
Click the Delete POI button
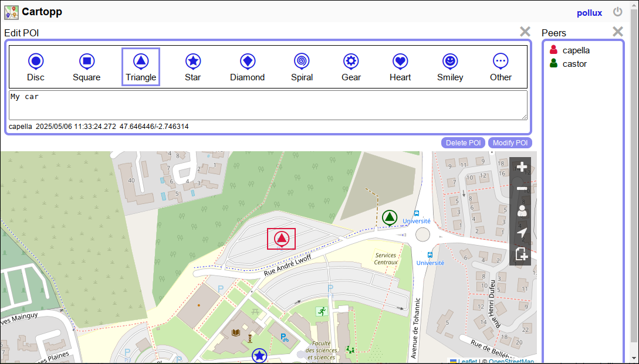[x=463, y=143]
